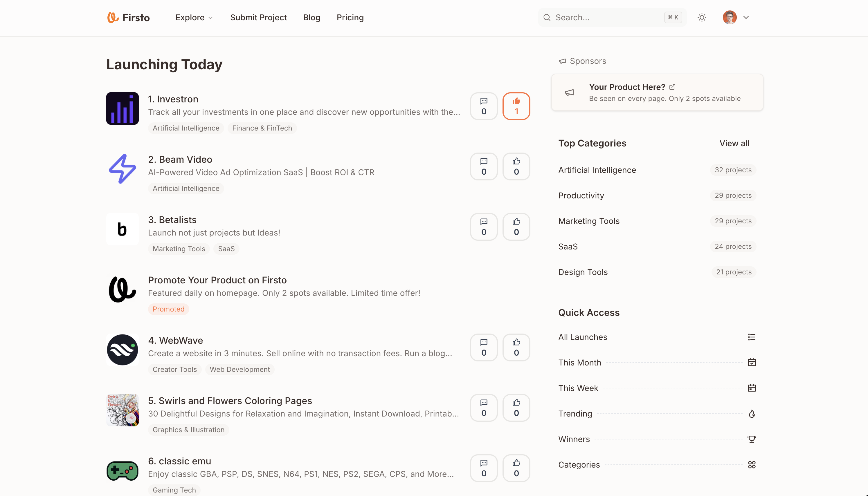868x496 pixels.
Task: Click the Search input field
Action: point(612,17)
